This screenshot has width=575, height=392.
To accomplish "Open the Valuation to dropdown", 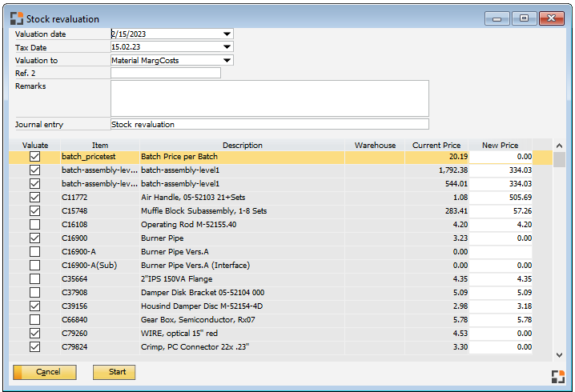I will pos(227,61).
